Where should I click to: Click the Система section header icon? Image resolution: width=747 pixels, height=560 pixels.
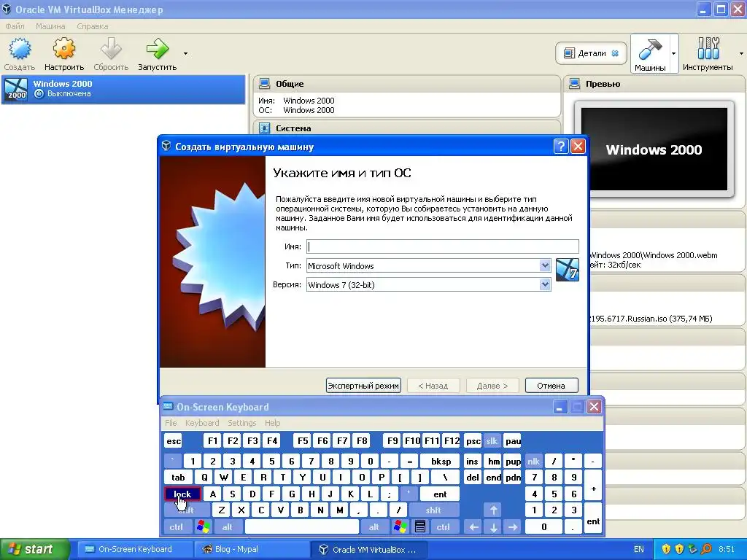264,128
